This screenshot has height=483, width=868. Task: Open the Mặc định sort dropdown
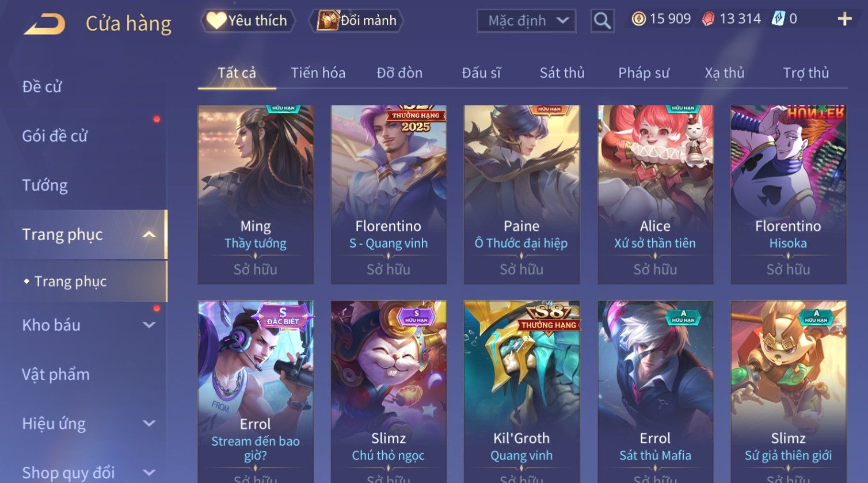click(x=526, y=21)
